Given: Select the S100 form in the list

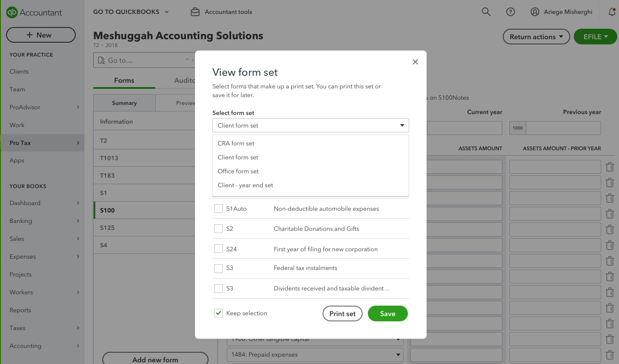Looking at the screenshot, I should point(144,210).
